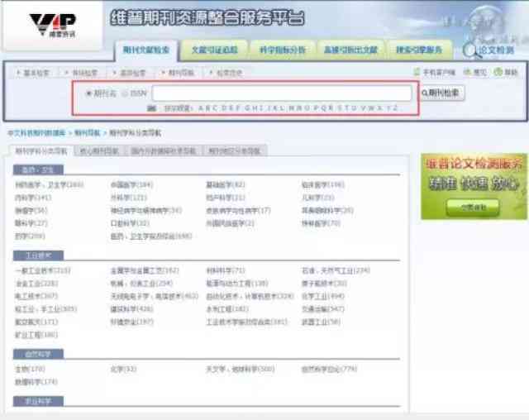The height and width of the screenshot is (420, 529).
Task: Click the 期刊检索 search button
Action: 442,93
